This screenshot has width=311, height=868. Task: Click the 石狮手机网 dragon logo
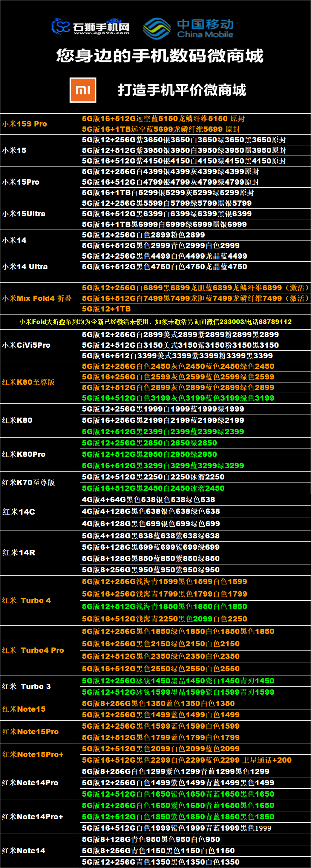point(61,26)
